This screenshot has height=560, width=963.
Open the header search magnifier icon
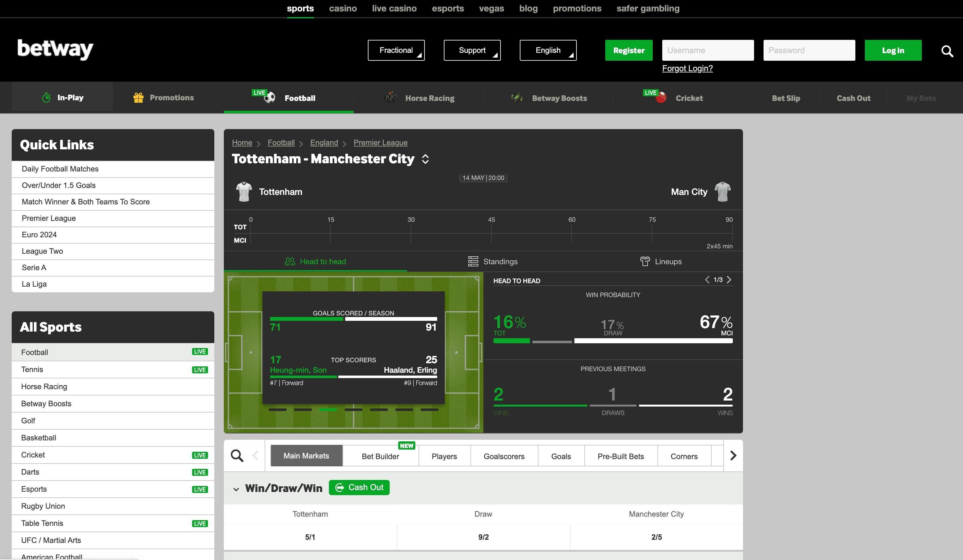click(947, 51)
